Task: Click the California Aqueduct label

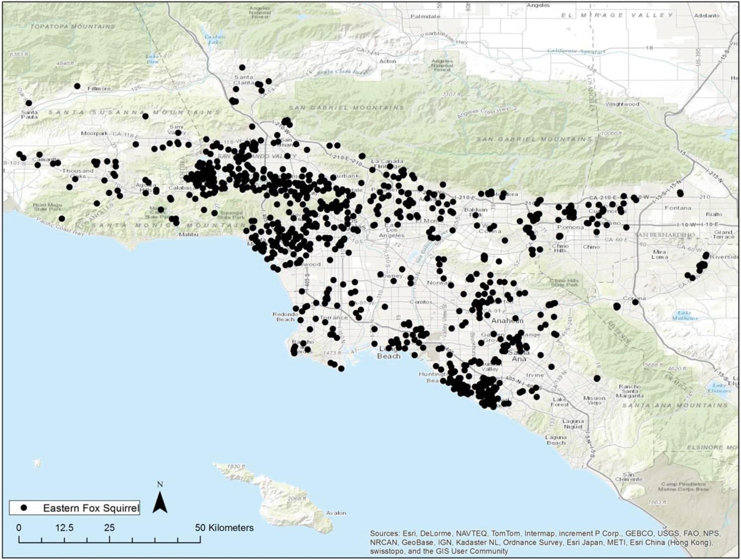Action: coord(576,51)
